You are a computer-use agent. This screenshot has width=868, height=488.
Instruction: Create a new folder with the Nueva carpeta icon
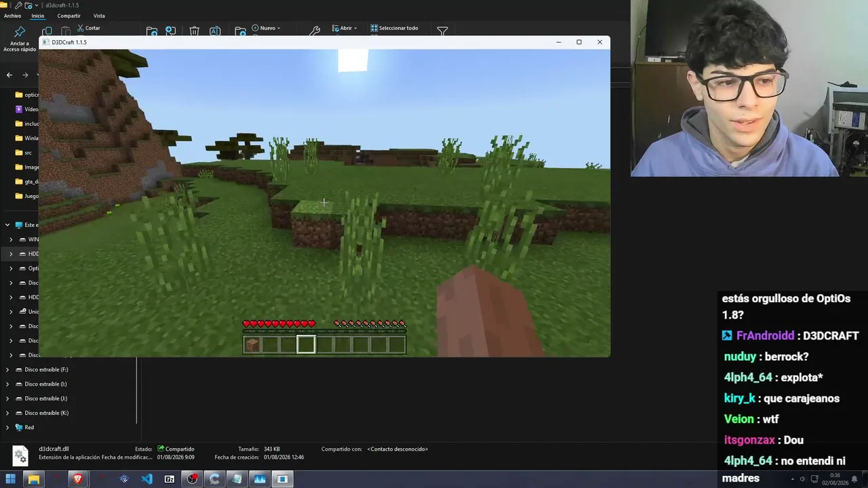[240, 31]
